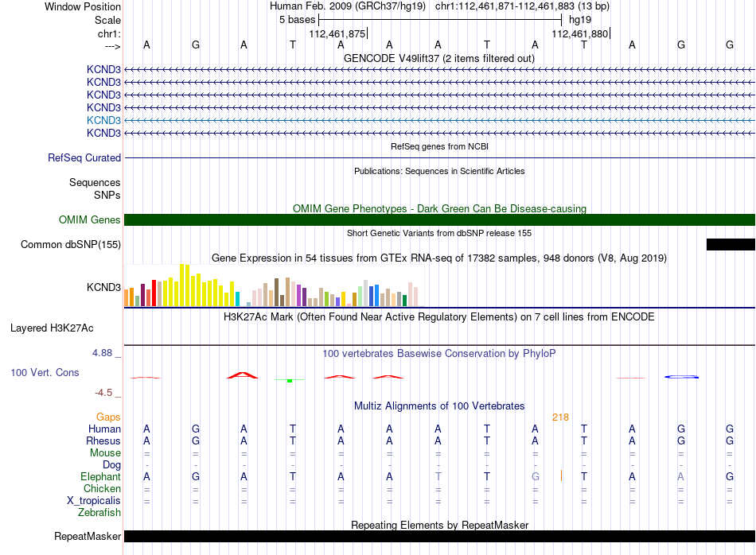The image size is (756, 555).
Task: Click the GENCODE V49lift37 track title
Action: coord(439,58)
